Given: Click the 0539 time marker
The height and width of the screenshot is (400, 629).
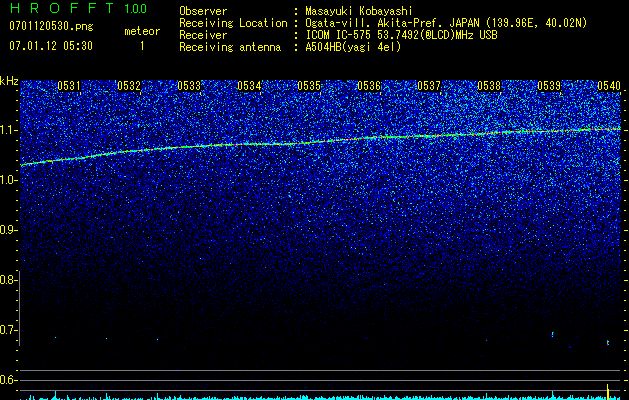Looking at the screenshot, I should [549, 85].
